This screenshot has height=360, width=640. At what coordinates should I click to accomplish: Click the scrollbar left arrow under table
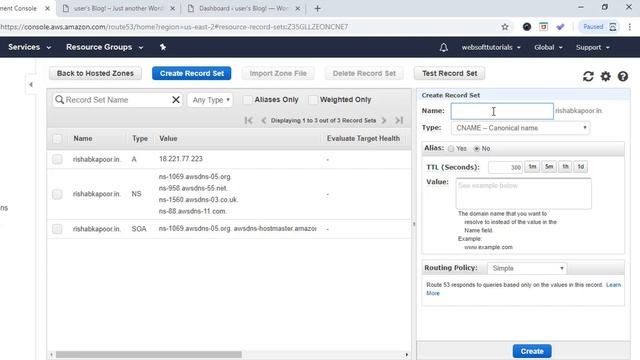tap(51, 354)
